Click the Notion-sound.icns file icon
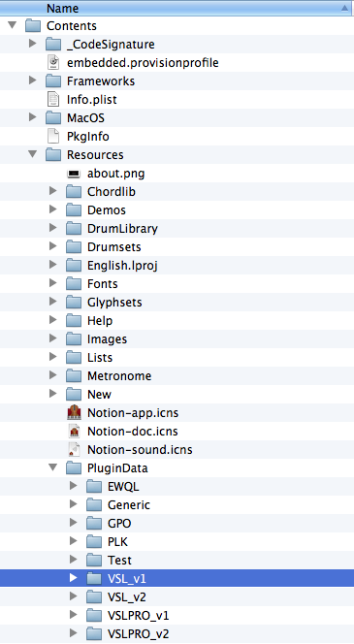Viewport: 354px width, 644px height. point(74,450)
